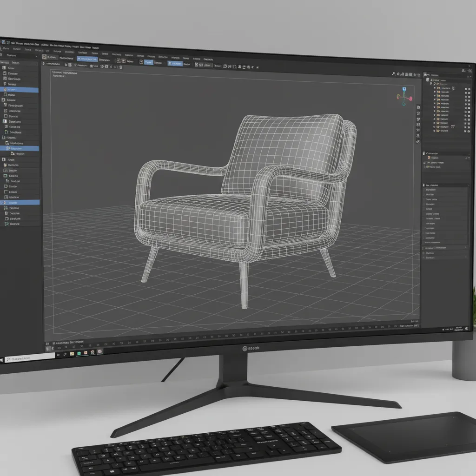Click the chair's left armrest in the viewport
This screenshot has width=476, height=476.
182,167
